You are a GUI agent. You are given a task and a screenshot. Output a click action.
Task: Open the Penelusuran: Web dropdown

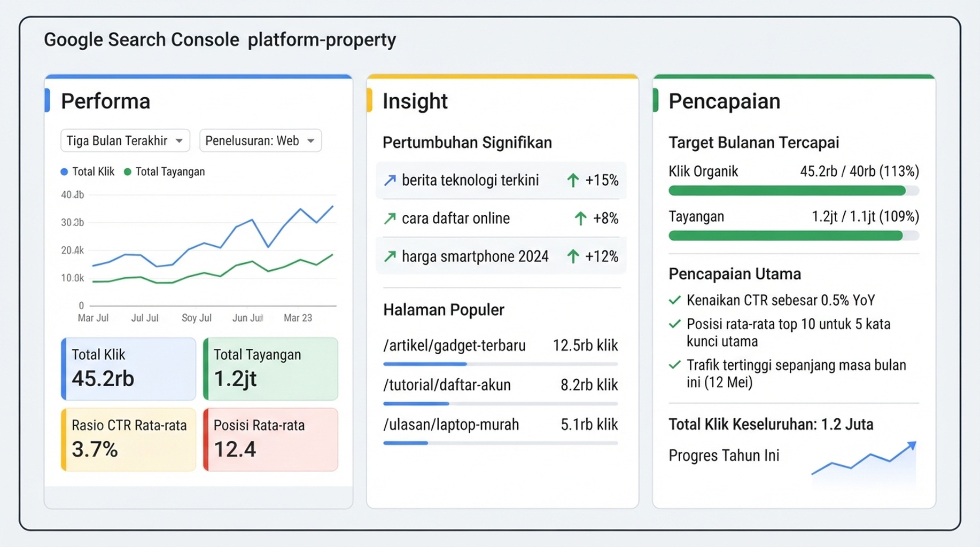[x=260, y=140]
